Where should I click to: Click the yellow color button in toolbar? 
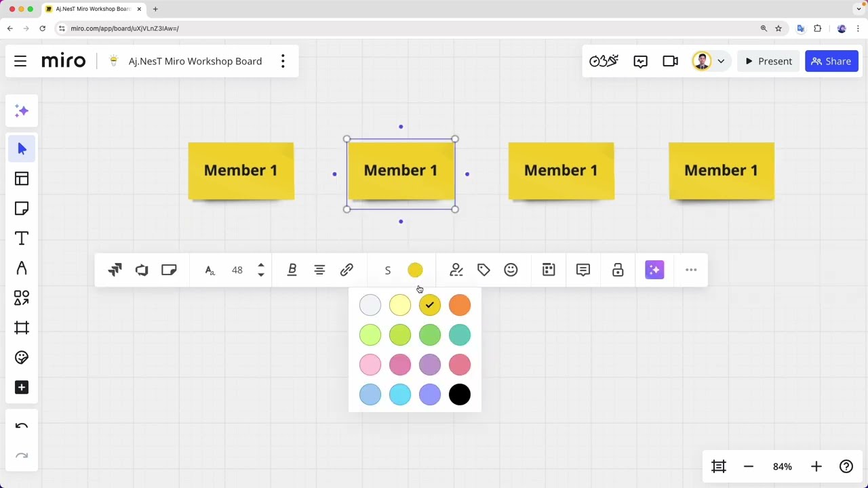415,270
